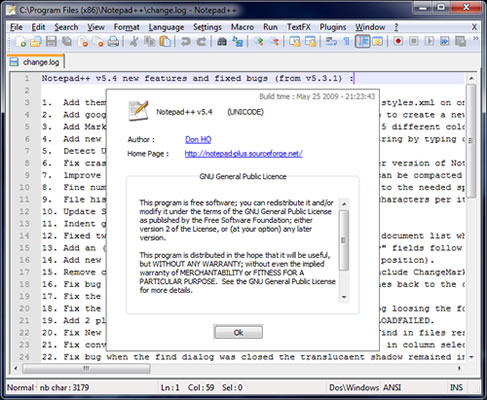487x400 pixels.
Task: Open the Window menu
Action: (370, 27)
